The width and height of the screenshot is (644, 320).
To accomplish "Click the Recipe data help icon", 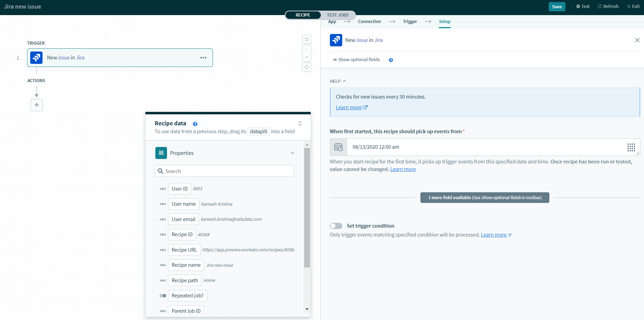I will click(195, 124).
